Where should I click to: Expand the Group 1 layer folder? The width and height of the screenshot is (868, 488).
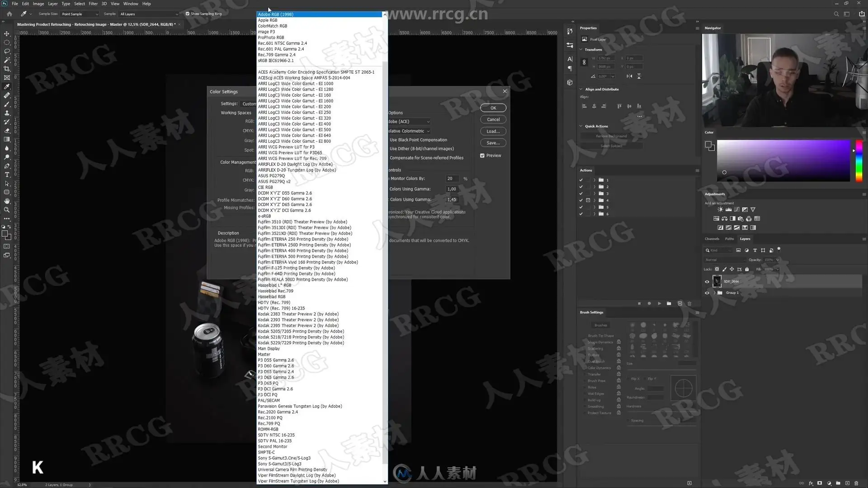point(714,293)
